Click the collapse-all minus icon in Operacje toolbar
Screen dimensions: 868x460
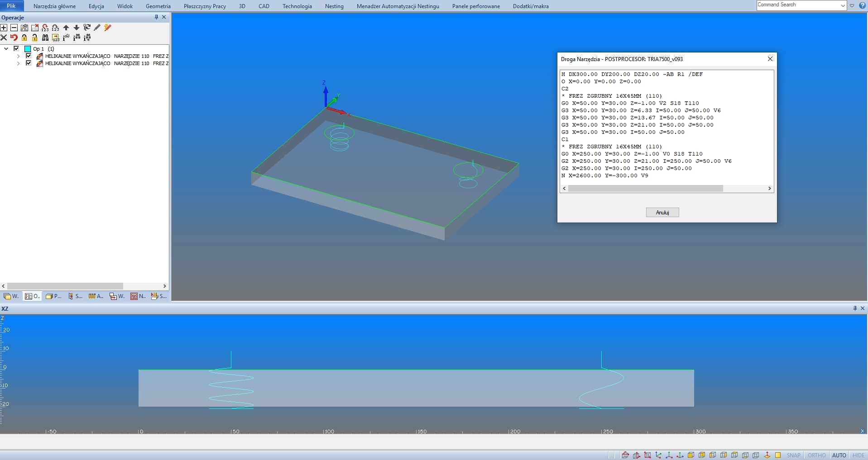tap(14, 28)
